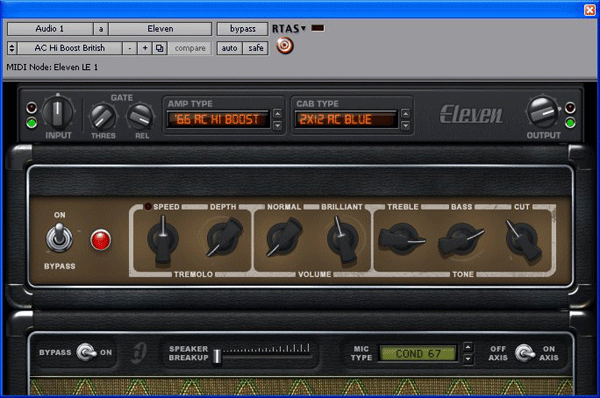Click the red target icon below RTAS
The width and height of the screenshot is (600, 398).
pyautogui.click(x=285, y=46)
